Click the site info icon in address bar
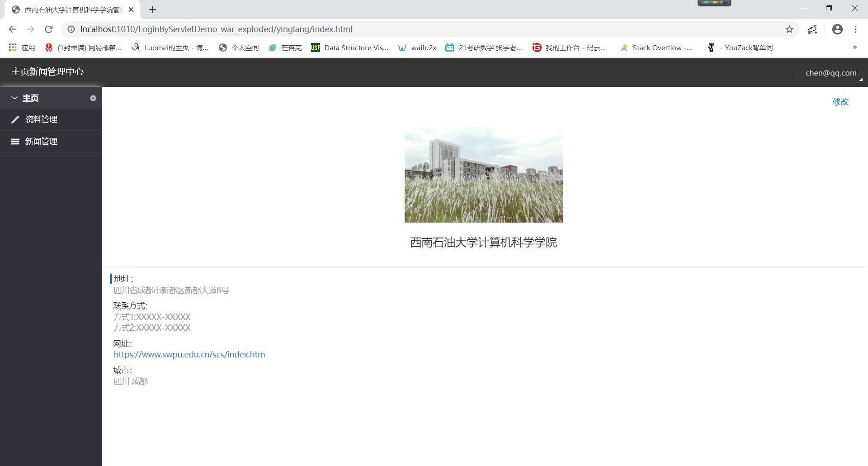868x466 pixels. (x=71, y=29)
